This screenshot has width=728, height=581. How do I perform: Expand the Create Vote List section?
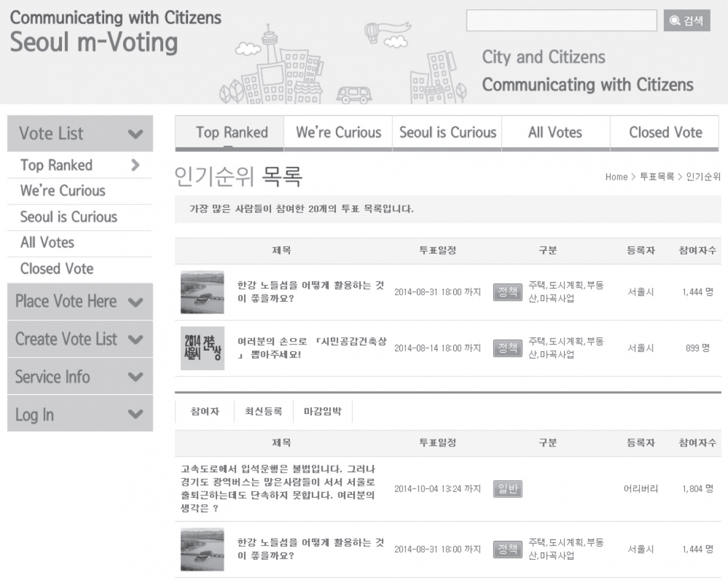[136, 339]
